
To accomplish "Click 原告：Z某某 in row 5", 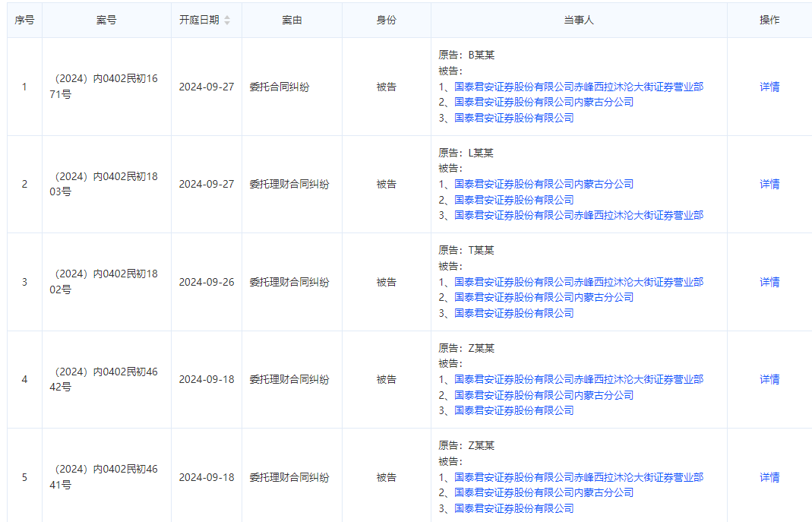I will (x=466, y=445).
